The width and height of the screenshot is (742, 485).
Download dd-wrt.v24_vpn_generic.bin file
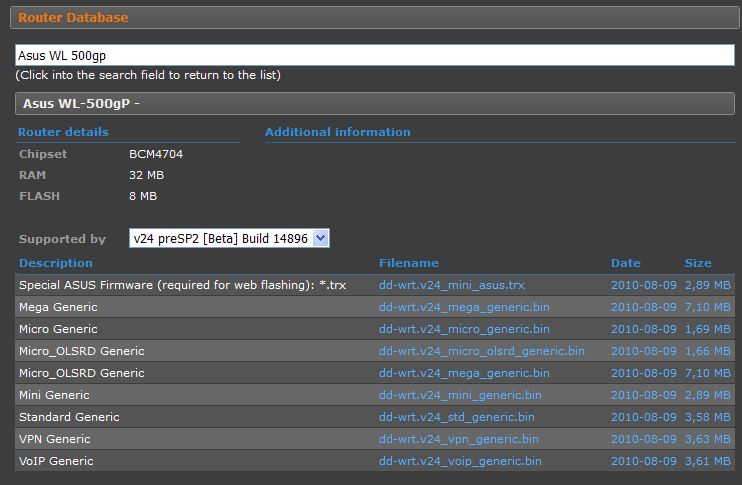(x=458, y=439)
